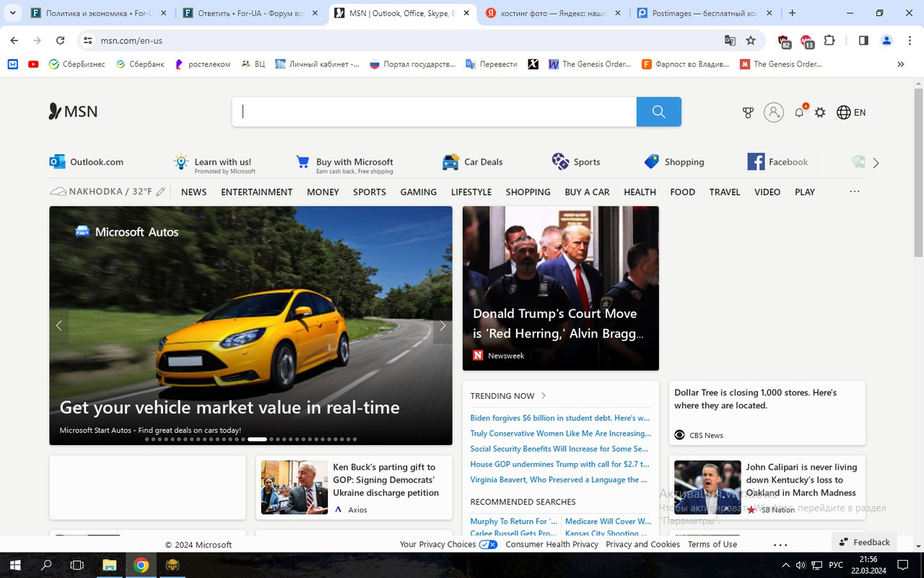Open the Facebook shortcut
This screenshot has width=924, height=578.
coord(777,162)
